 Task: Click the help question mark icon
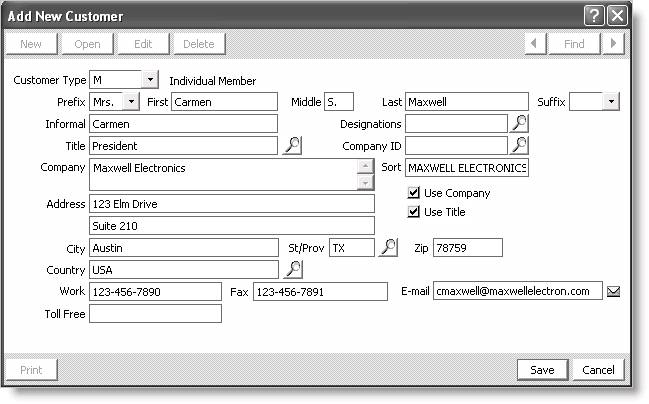pos(594,16)
